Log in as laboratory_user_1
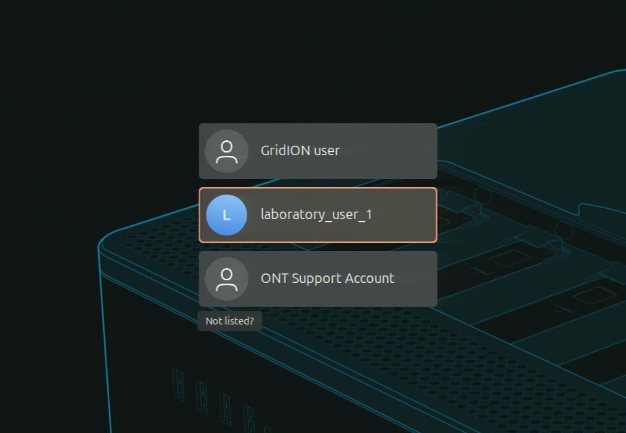626x433 pixels. [x=318, y=215]
